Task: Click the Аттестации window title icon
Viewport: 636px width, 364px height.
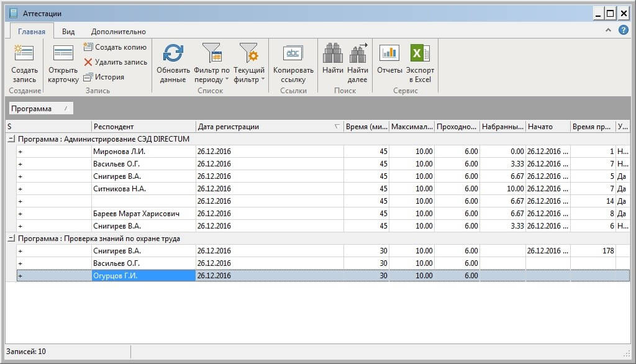Action: [14, 13]
